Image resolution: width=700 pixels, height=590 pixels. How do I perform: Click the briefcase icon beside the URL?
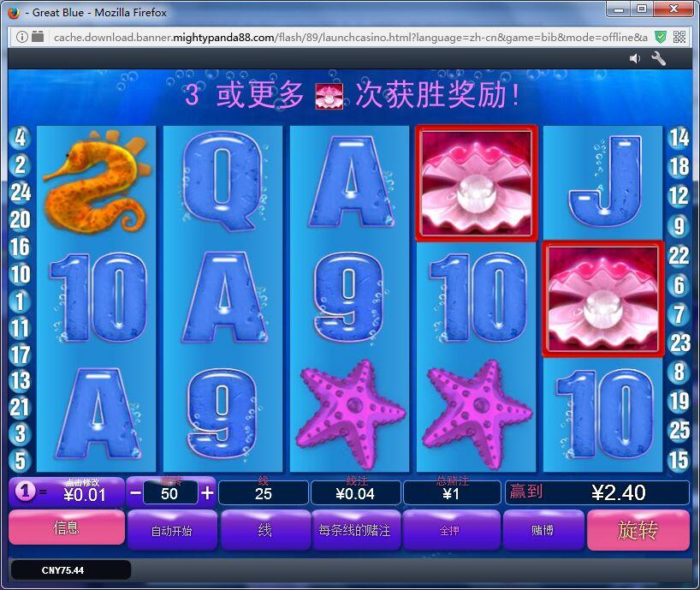click(38, 37)
